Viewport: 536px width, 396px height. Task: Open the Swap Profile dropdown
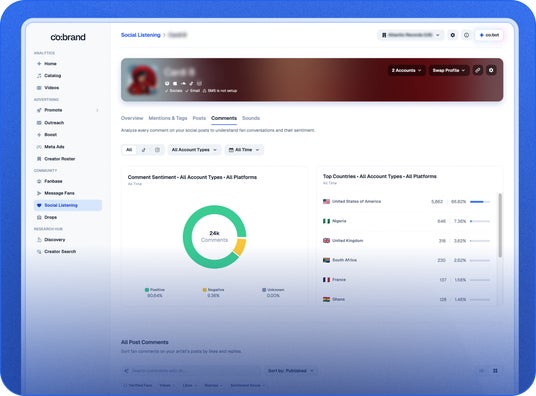click(448, 70)
